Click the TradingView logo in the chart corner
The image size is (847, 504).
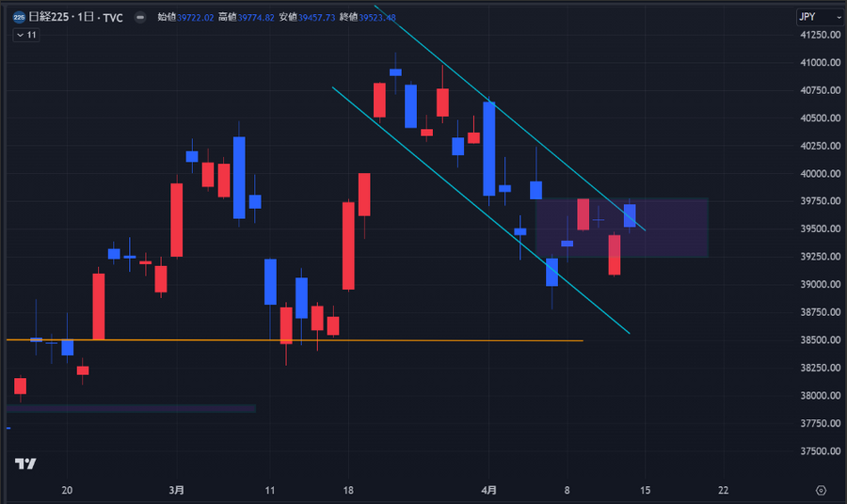click(x=25, y=464)
